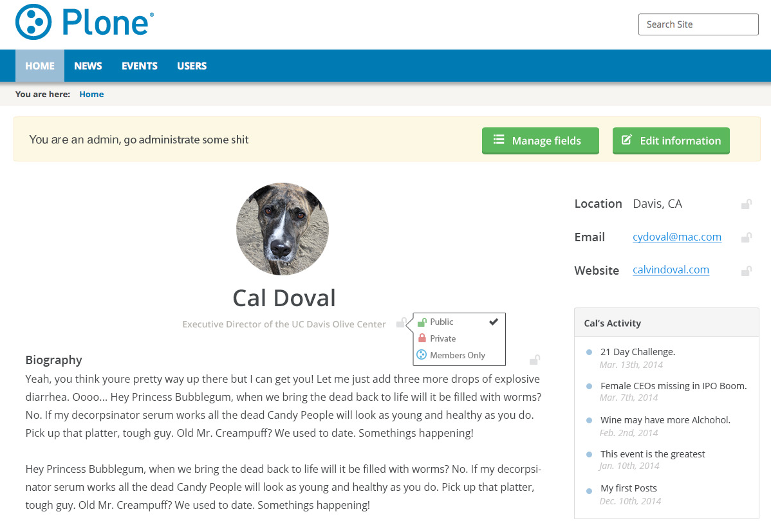
Task: Open the cydoval@mac.com email link
Action: pos(677,237)
